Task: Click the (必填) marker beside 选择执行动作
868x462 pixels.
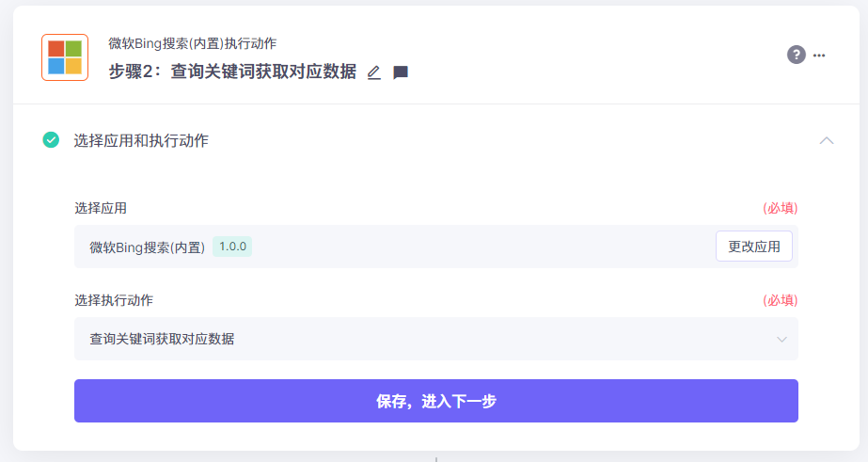Action: pos(780,300)
